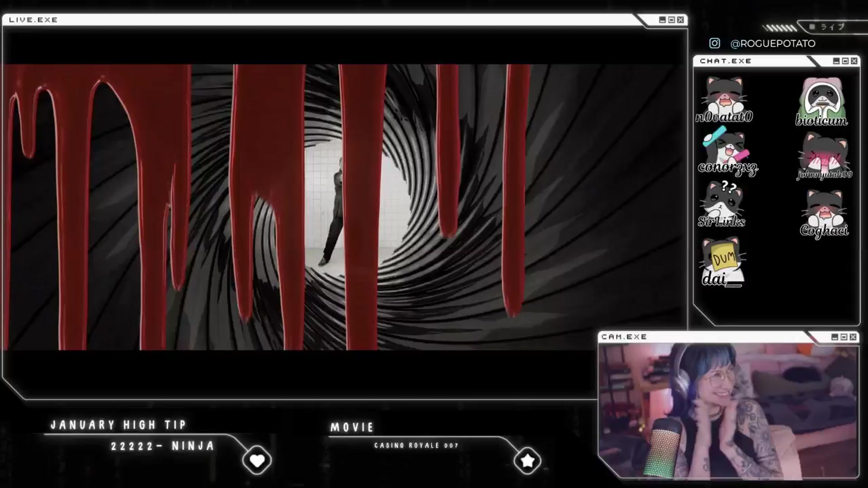
Task: Click the JANUARY HIGH TIP label
Action: point(118,425)
